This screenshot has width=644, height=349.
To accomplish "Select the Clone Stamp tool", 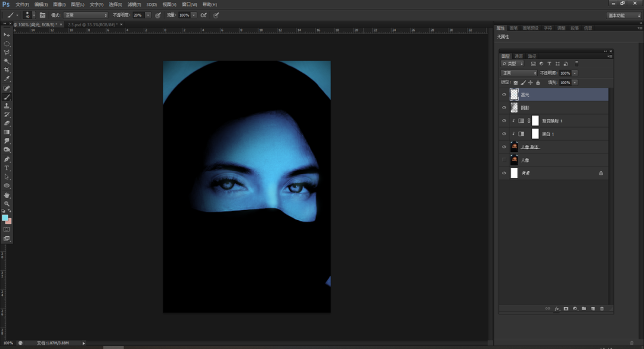I will 7,106.
